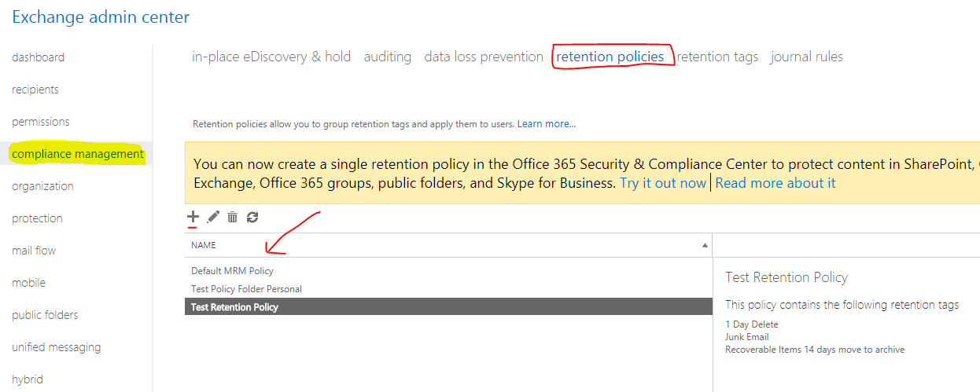Click the pencil edit icon
Image resolution: width=980 pixels, height=392 pixels.
(x=213, y=217)
